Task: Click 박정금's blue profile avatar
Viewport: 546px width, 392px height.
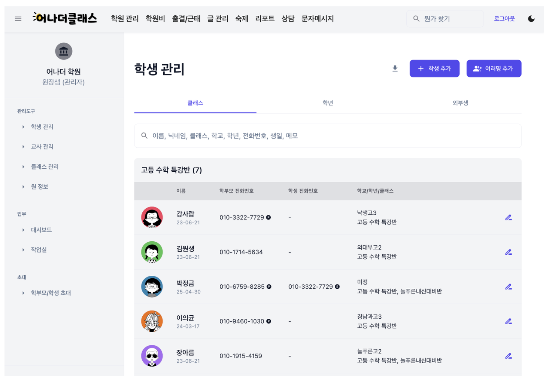Action: coord(152,287)
